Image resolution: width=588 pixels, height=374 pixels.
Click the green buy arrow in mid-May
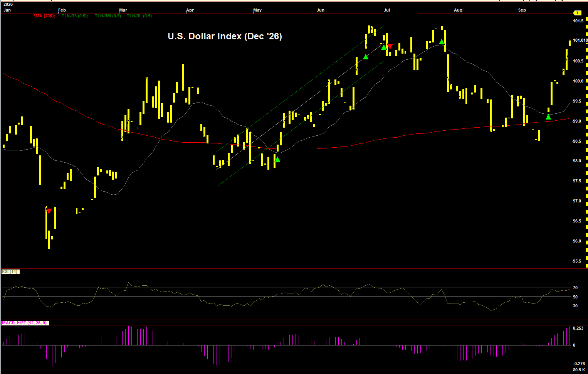click(277, 159)
